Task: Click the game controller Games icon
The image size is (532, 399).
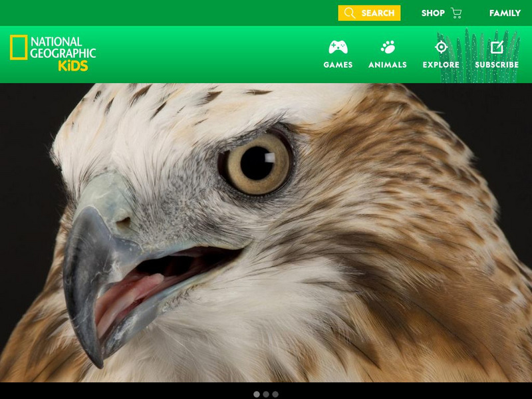Action: [x=338, y=47]
